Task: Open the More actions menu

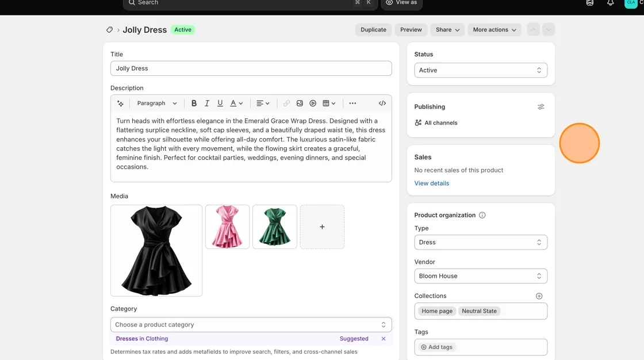Action: (x=494, y=29)
